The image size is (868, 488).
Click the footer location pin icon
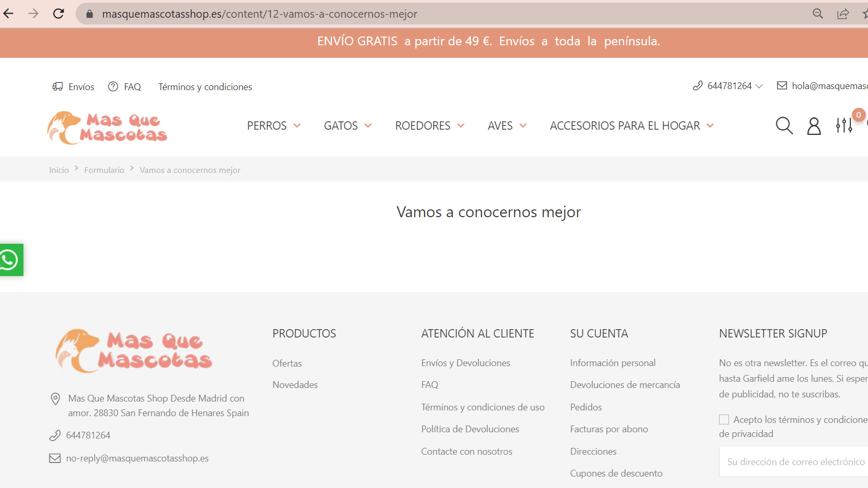(x=55, y=399)
